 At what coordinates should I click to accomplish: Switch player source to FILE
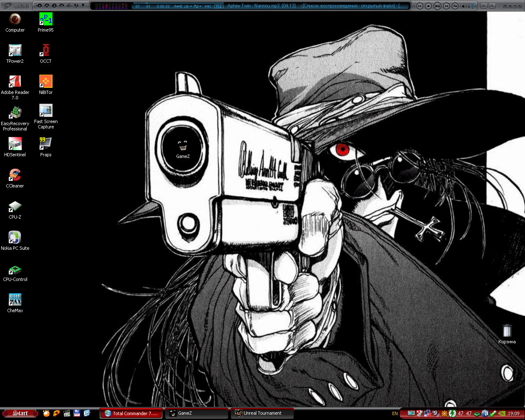(219, 6)
